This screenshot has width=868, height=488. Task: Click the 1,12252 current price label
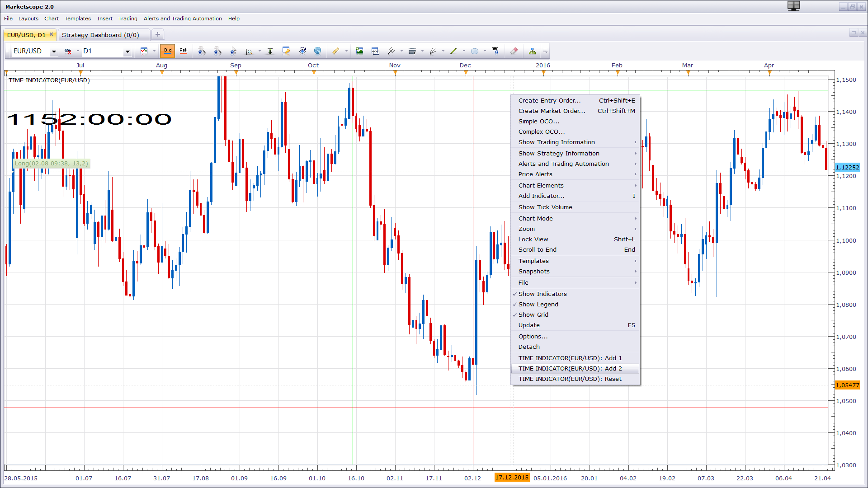click(x=847, y=167)
